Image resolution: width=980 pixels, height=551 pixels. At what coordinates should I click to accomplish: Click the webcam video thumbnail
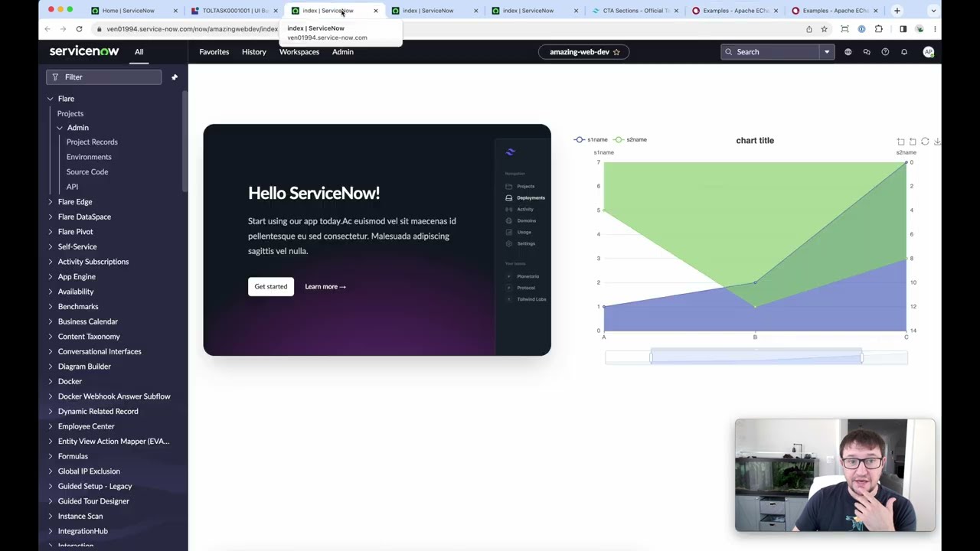coord(835,475)
